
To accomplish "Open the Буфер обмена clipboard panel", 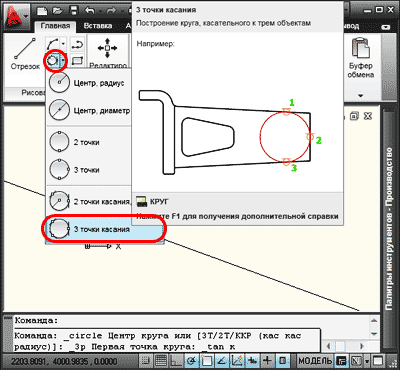I will [361, 57].
